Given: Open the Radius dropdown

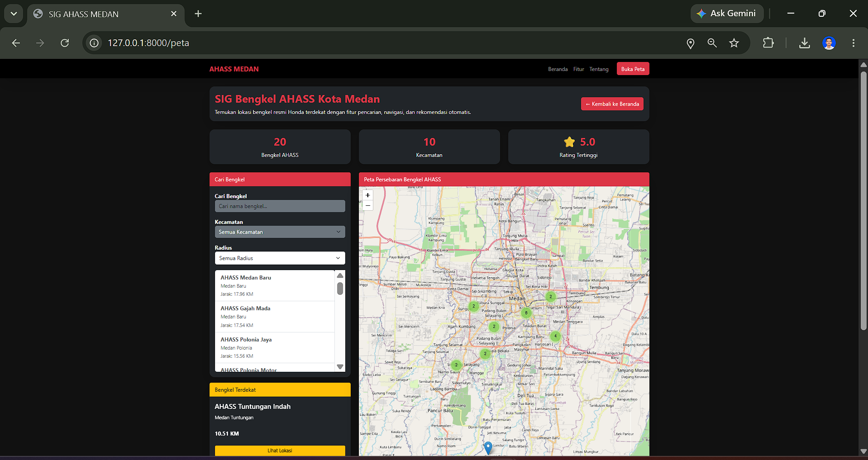Looking at the screenshot, I should point(280,258).
